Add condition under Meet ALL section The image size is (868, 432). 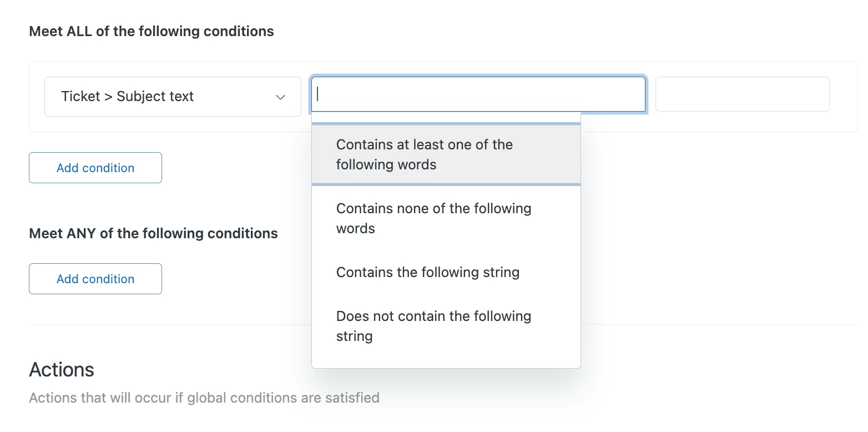point(95,168)
